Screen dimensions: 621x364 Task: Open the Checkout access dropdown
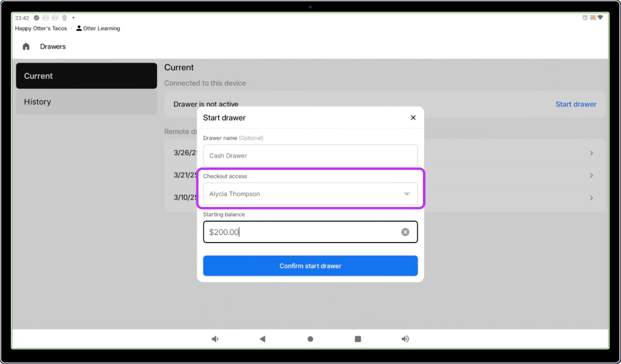tap(310, 194)
